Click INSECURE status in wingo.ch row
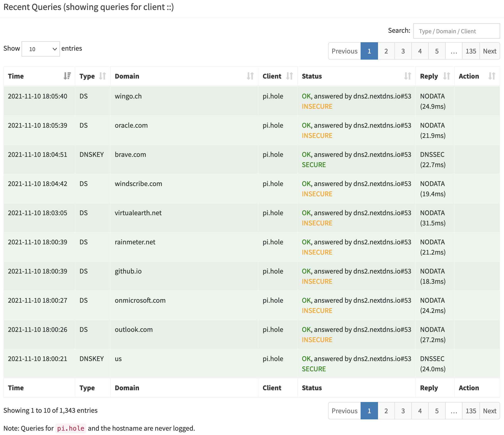The height and width of the screenshot is (435, 504). point(317,106)
